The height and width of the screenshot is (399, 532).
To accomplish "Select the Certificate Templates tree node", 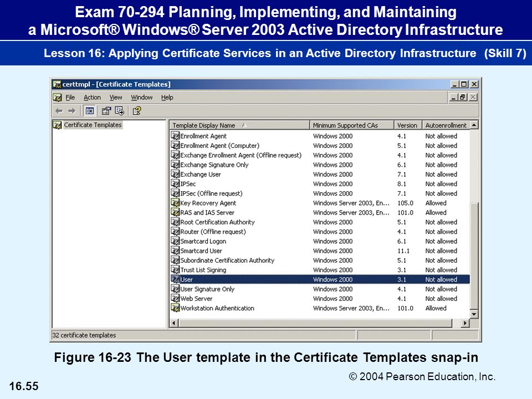I will [93, 125].
